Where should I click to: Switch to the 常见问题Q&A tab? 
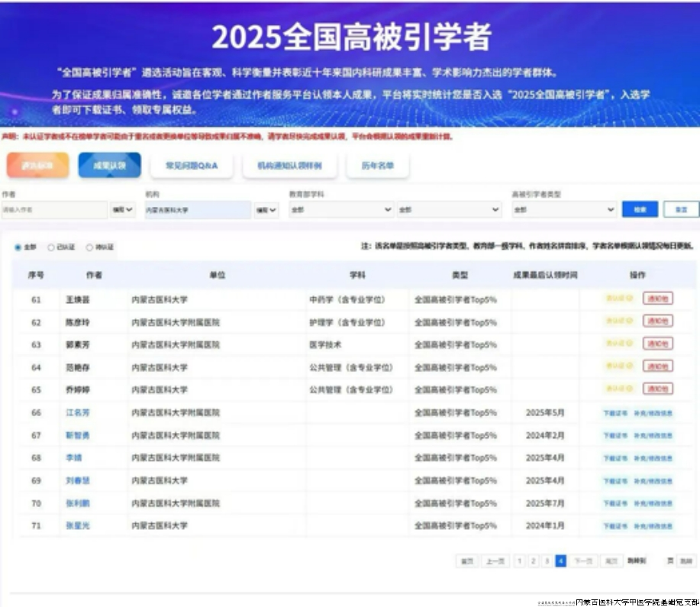coord(192,166)
